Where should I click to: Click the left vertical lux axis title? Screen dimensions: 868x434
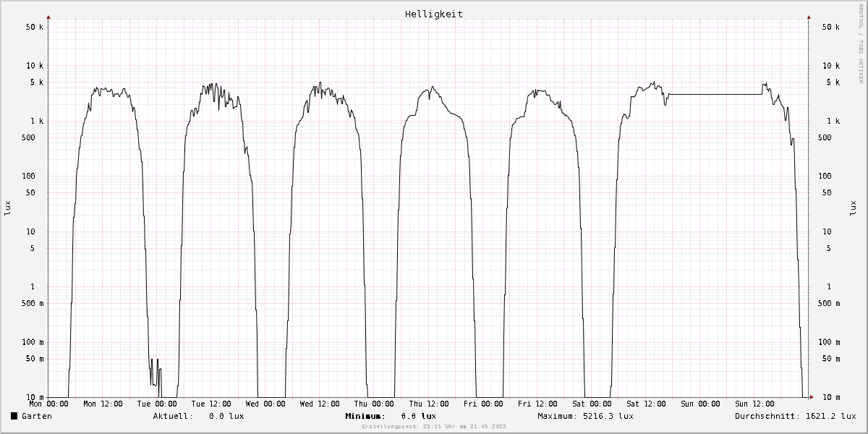coord(8,208)
